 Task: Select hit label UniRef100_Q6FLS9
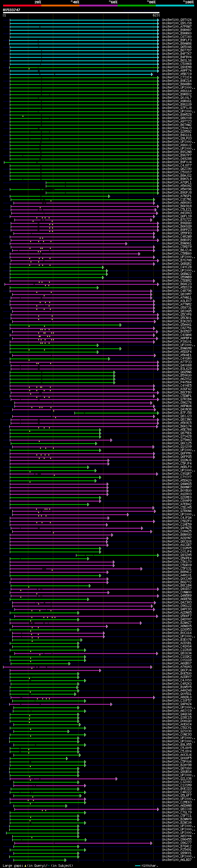click(x=177, y=216)
